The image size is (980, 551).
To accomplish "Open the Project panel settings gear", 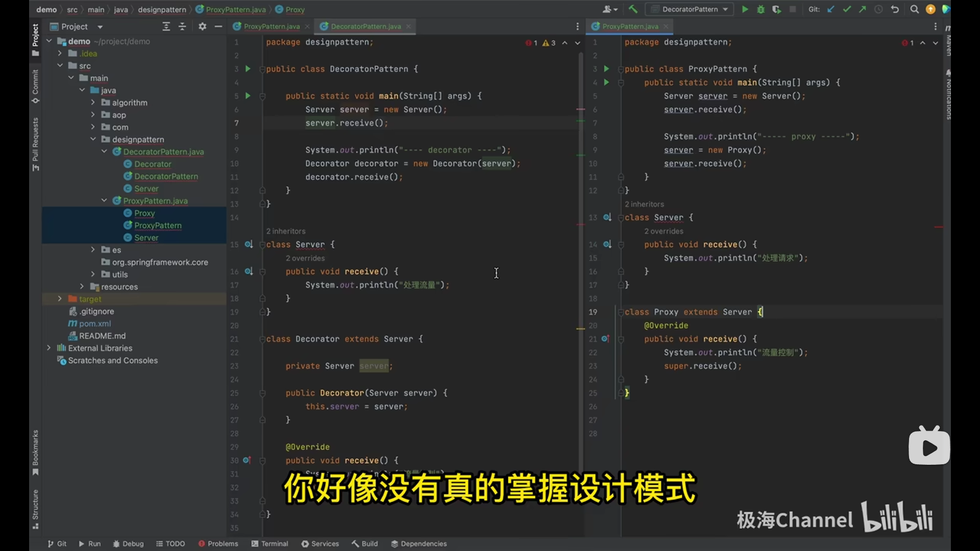I will pyautogui.click(x=202, y=27).
